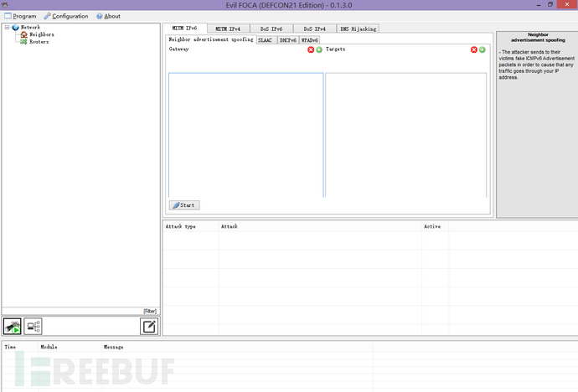Click the Attack column header
The image size is (578, 392).
click(x=320, y=227)
